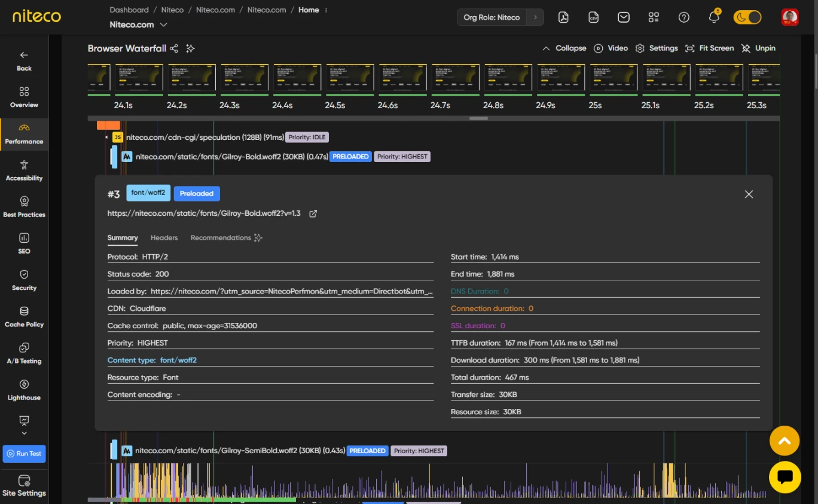This screenshot has width=818, height=504.
Task: Switch to the Headers tab
Action: [164, 238]
